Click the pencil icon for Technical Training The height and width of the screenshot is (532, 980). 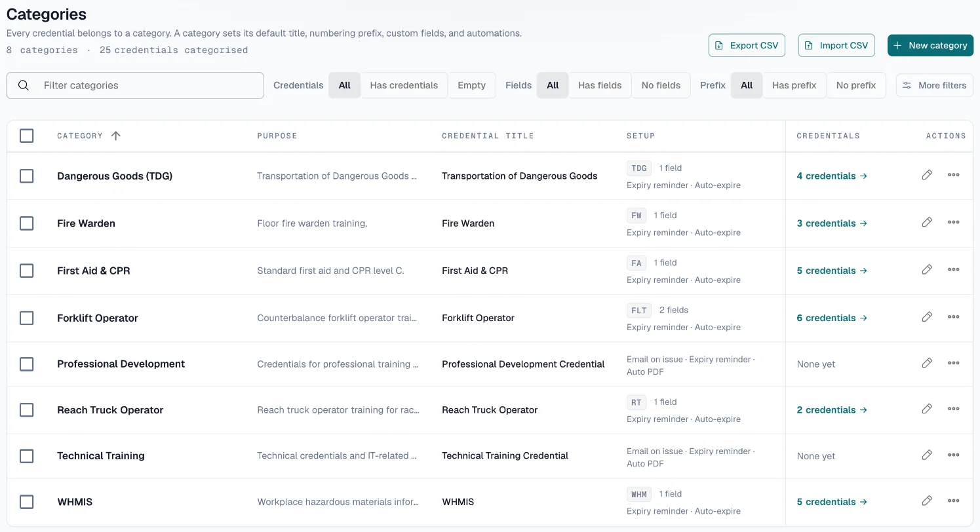tap(927, 455)
